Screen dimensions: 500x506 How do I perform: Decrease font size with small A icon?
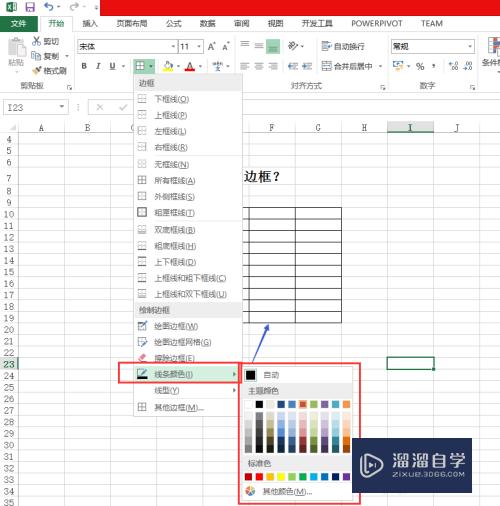[x=226, y=46]
